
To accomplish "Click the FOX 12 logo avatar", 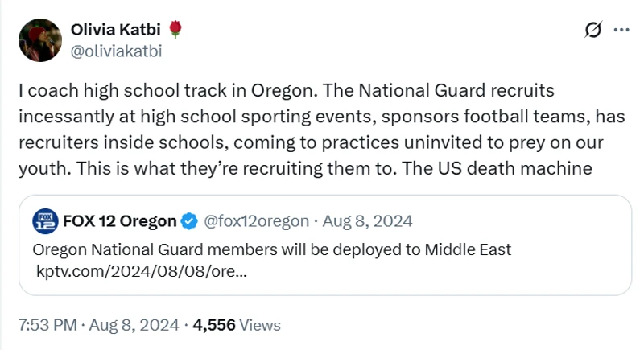I will tap(43, 220).
